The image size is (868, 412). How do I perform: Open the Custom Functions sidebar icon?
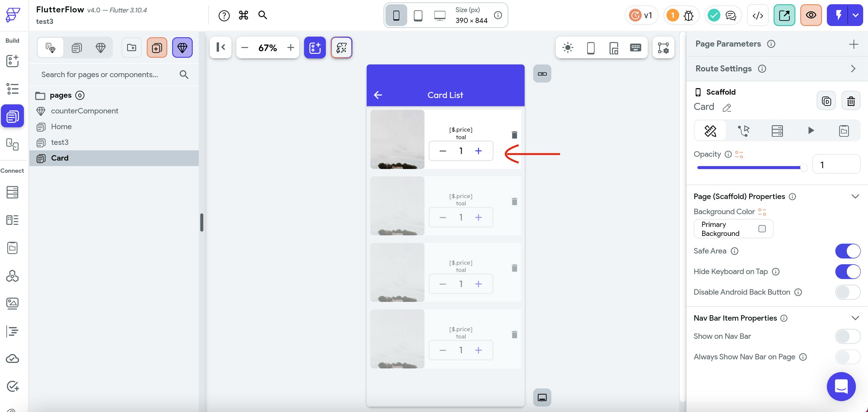coord(12,331)
